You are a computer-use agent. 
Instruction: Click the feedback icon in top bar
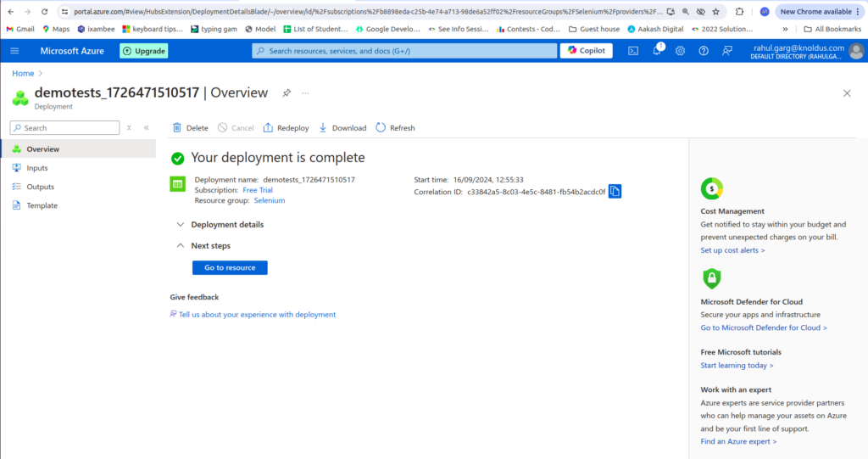coord(726,51)
